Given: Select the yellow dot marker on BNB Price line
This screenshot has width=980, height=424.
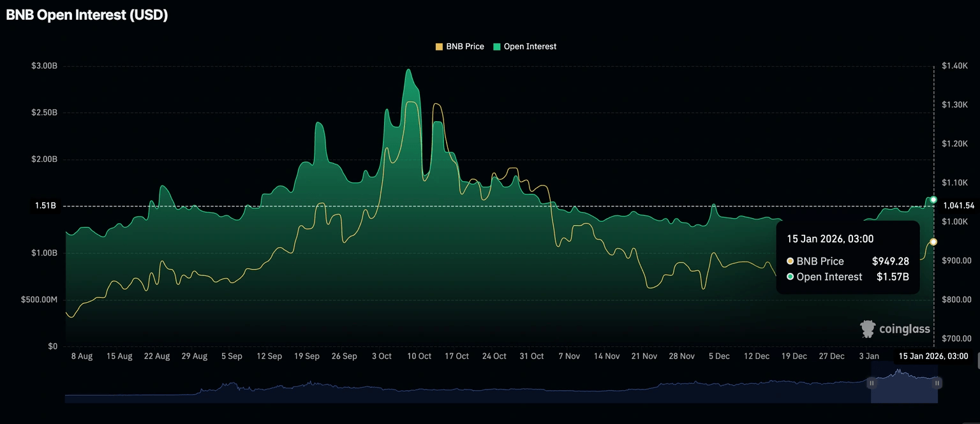Looking at the screenshot, I should (933, 242).
